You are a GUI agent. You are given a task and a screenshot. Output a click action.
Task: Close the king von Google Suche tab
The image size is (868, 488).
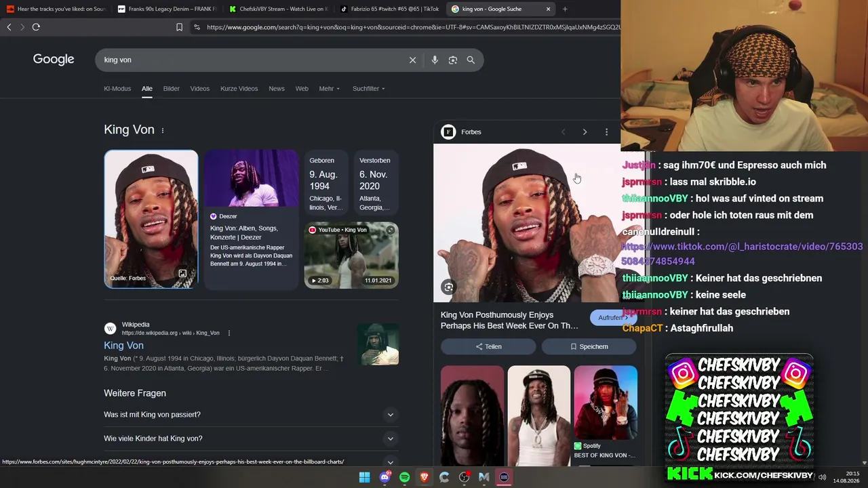(x=548, y=9)
